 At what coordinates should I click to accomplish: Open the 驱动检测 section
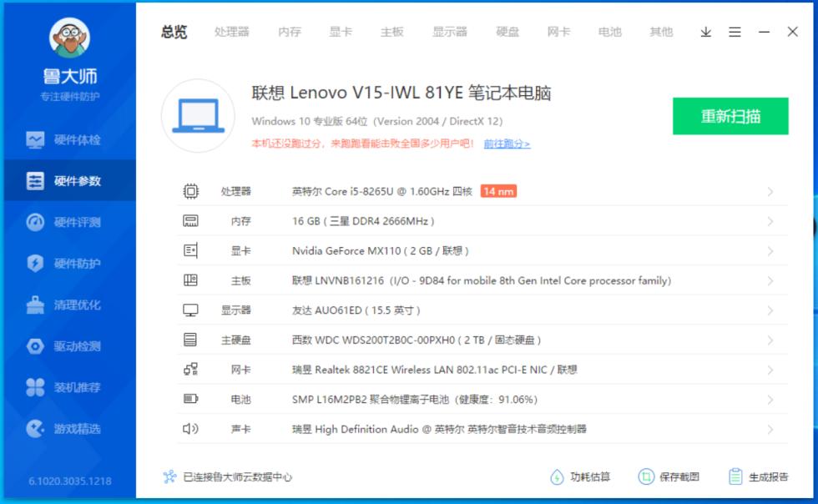click(71, 346)
